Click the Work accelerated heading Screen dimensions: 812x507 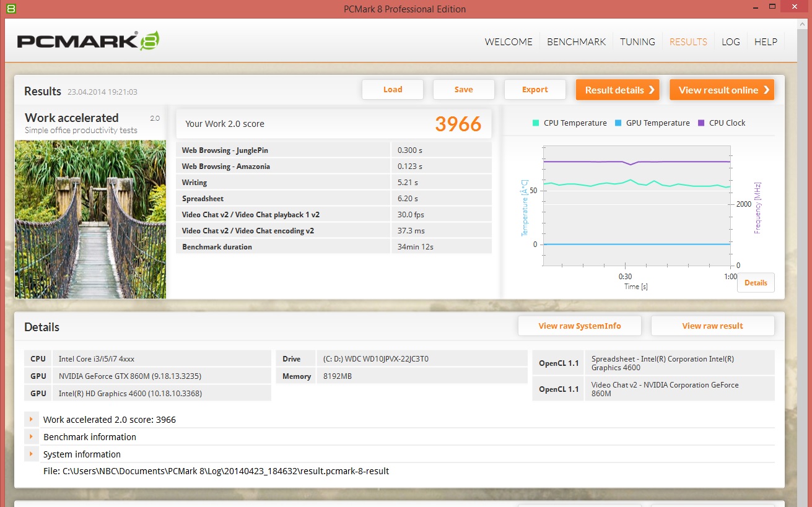(x=72, y=118)
